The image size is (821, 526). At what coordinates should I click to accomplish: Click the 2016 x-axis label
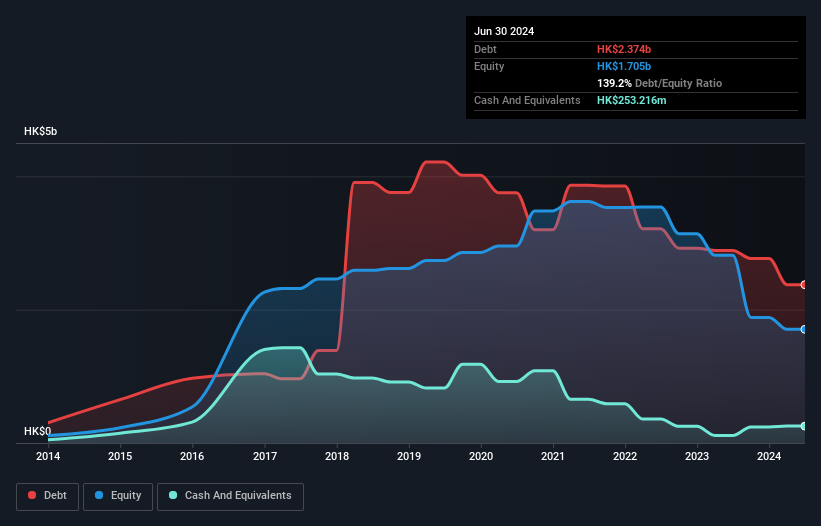tap(192, 456)
